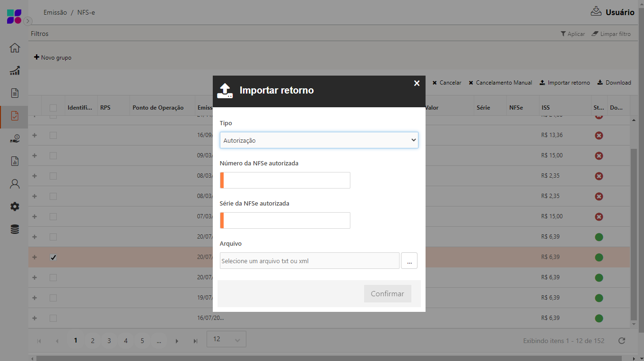Check the checkbox in the R$ 13,36 row
The height and width of the screenshot is (361, 644).
(53, 135)
